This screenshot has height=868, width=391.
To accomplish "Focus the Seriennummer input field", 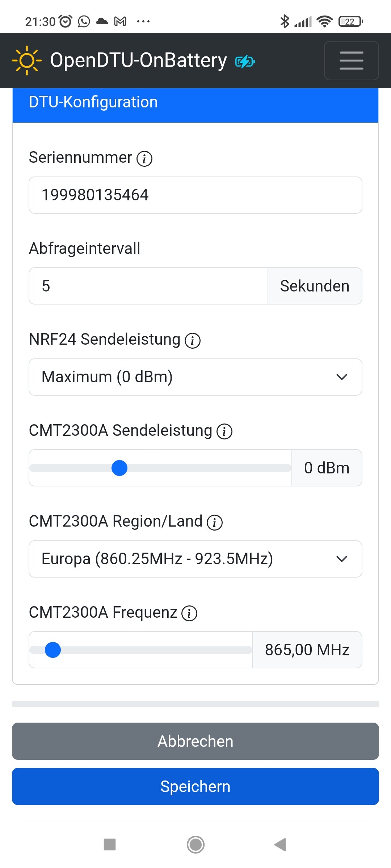I will click(x=195, y=195).
